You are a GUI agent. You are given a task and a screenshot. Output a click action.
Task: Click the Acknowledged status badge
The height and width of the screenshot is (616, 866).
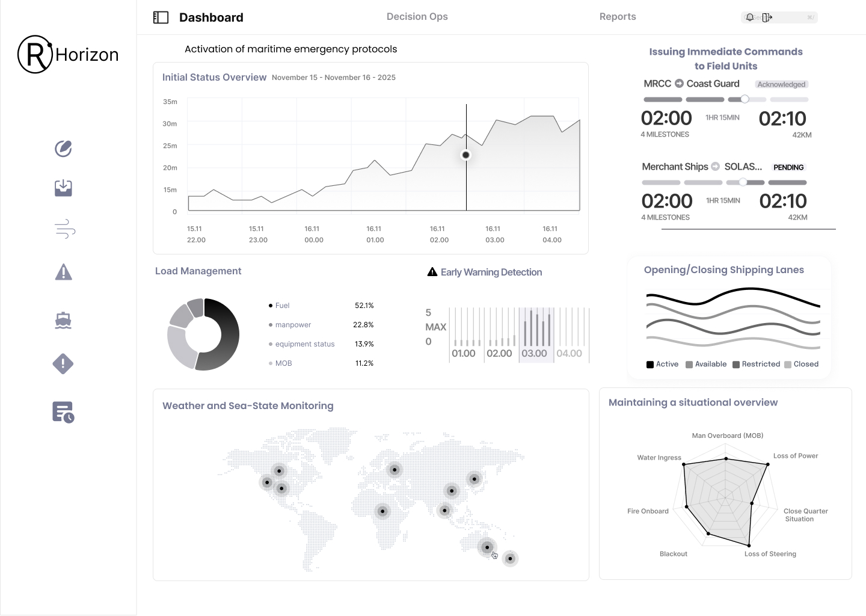pyautogui.click(x=781, y=84)
